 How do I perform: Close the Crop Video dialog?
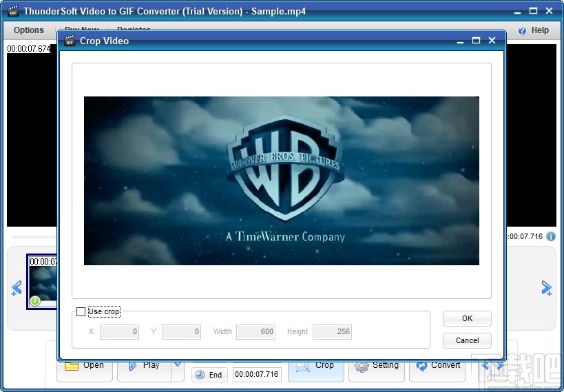tap(492, 41)
